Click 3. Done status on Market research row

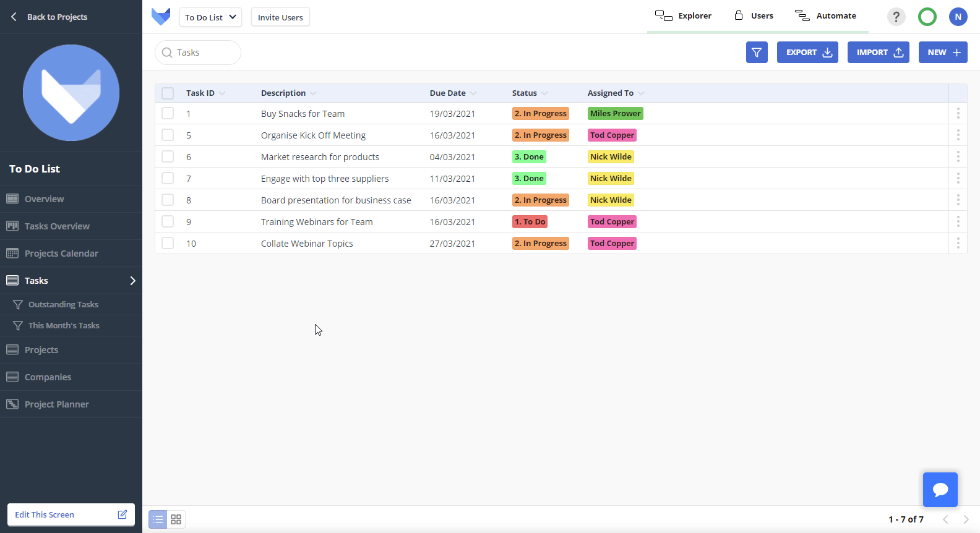pyautogui.click(x=529, y=156)
